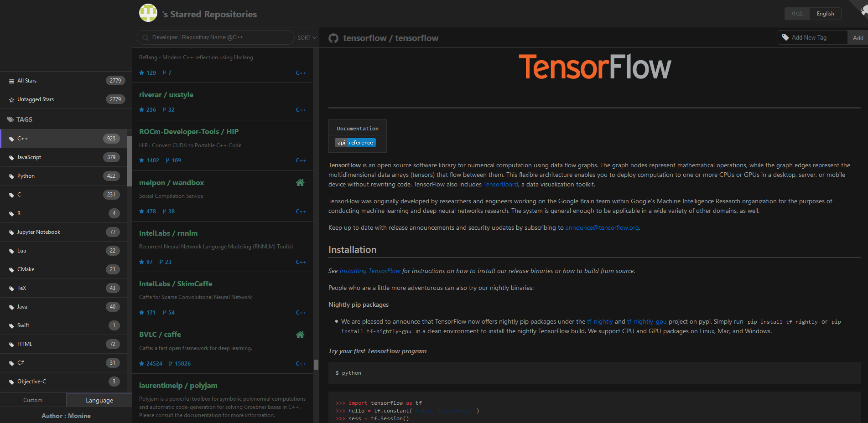
Task: Select the riverar / uxstyle repository
Action: (x=166, y=95)
